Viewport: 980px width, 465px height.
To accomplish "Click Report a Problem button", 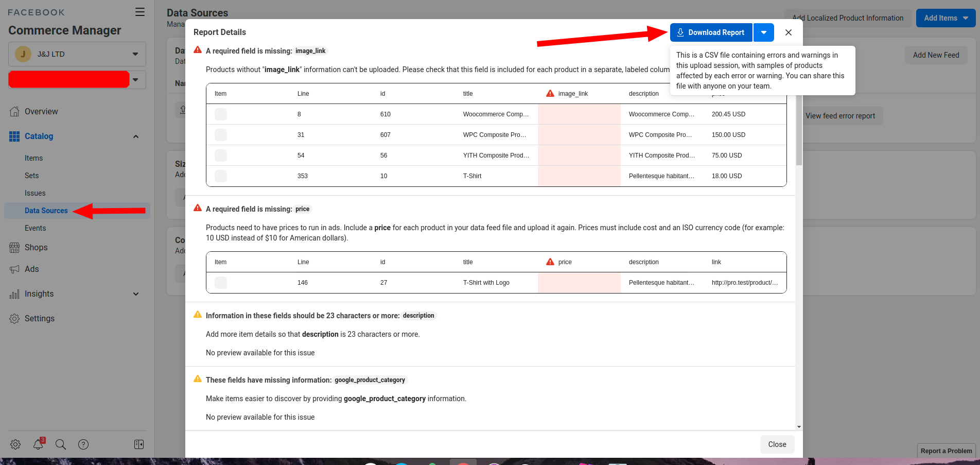I will tap(946, 451).
